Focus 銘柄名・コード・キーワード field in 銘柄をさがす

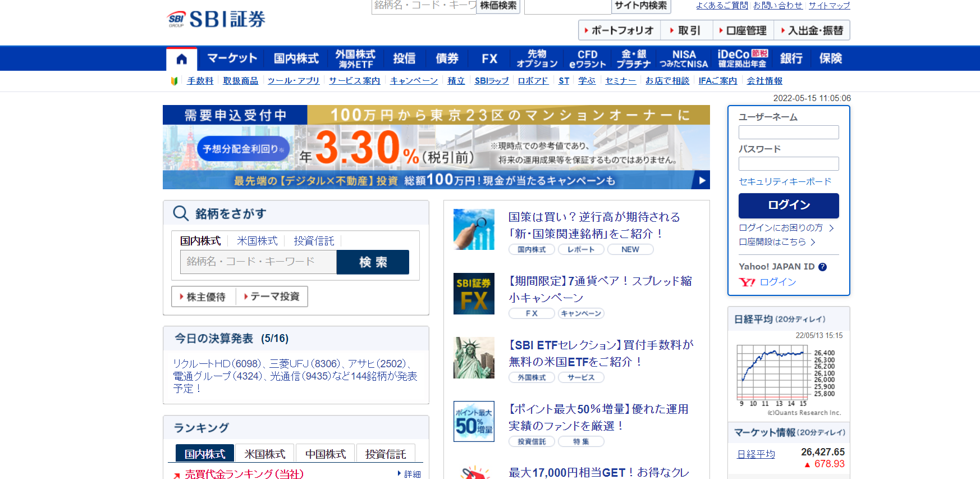(x=258, y=262)
